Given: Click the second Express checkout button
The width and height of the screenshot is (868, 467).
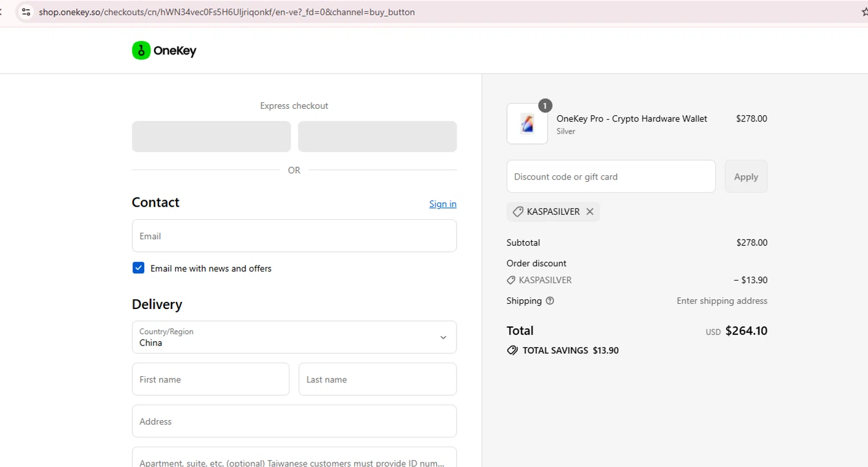Looking at the screenshot, I should [x=377, y=137].
